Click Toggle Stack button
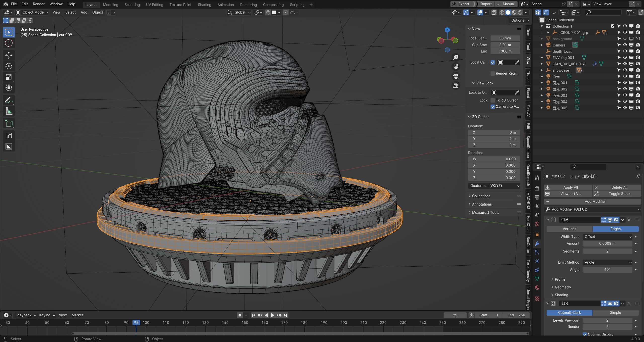This screenshot has width=644, height=342. (x=617, y=194)
